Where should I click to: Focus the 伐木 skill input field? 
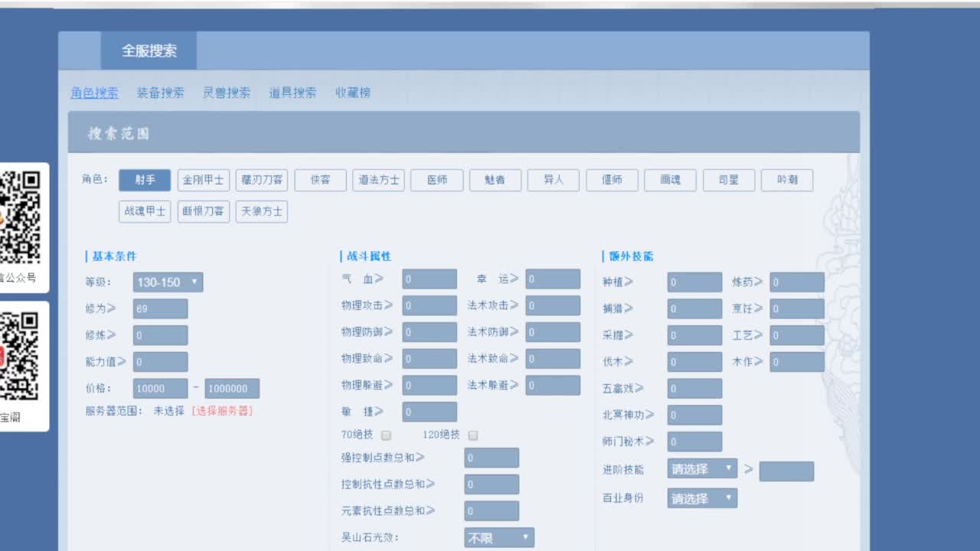[x=694, y=362]
